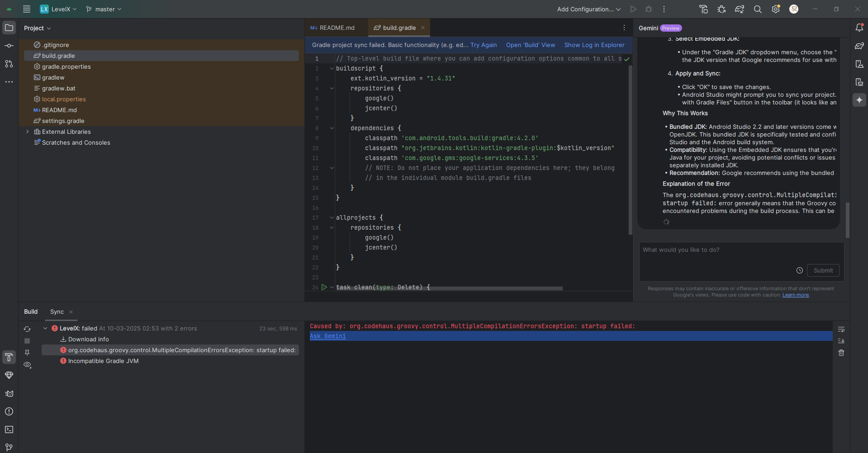Open the Project tool window folder icon

[9, 28]
